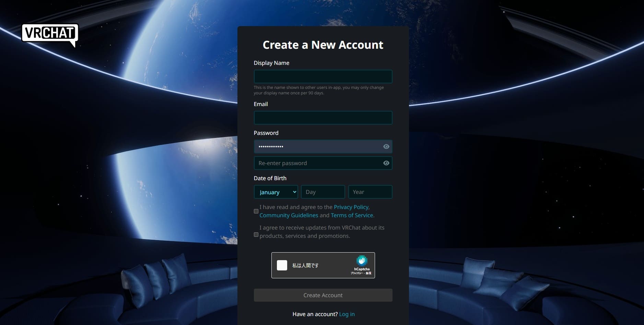This screenshot has width=644, height=325.
Task: Click the hCaptcha privacy and terms text
Action: (x=361, y=273)
